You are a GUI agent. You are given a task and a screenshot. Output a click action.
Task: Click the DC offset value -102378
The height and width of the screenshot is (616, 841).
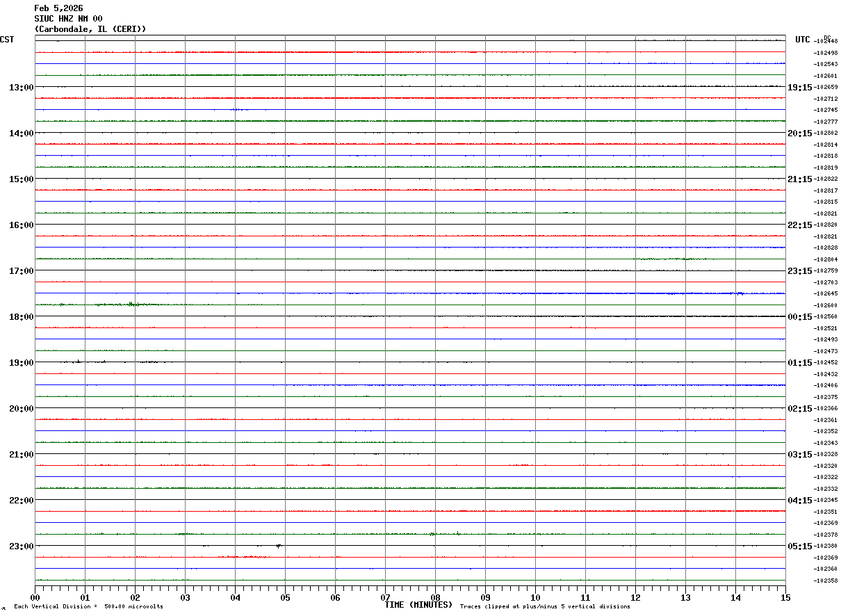(x=826, y=535)
